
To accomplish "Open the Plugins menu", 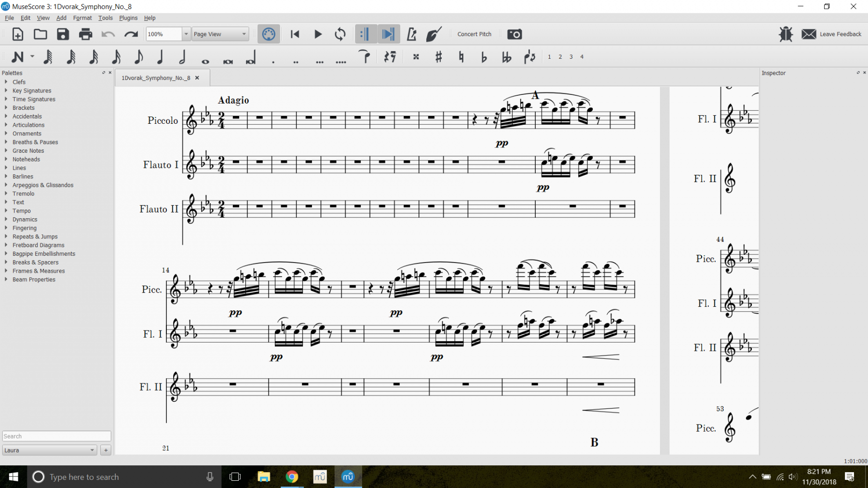I will tap(128, 18).
